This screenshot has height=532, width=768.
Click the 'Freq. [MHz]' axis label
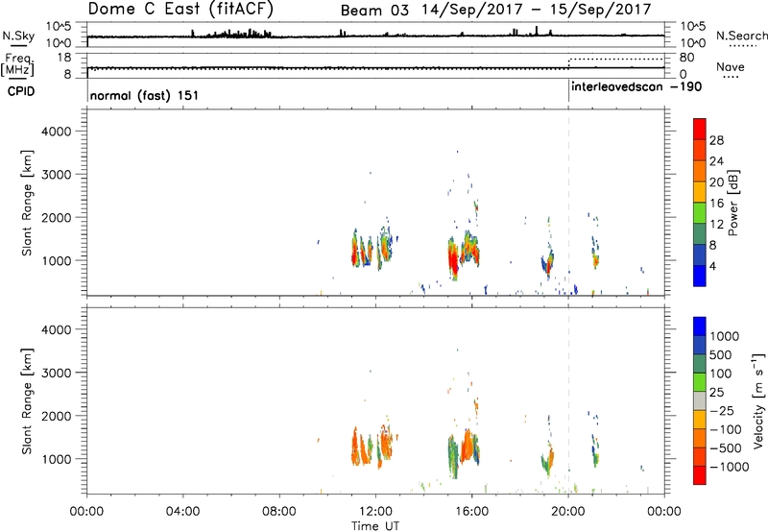tap(17, 65)
